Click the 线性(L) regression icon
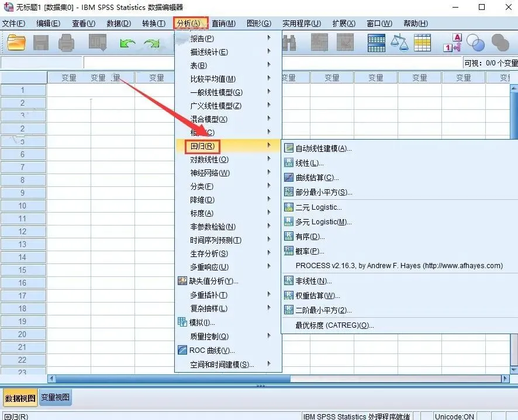 coord(289,162)
